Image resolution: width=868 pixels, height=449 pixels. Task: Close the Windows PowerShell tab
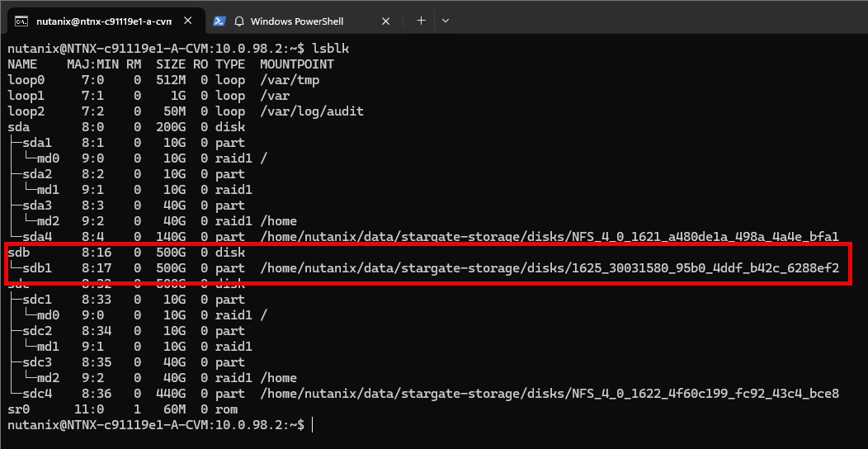(386, 21)
